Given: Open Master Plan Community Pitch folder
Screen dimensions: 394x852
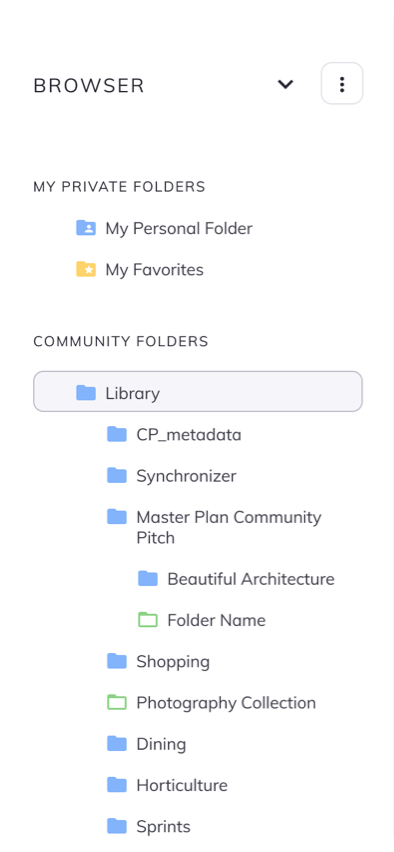Looking at the screenshot, I should tap(229, 527).
